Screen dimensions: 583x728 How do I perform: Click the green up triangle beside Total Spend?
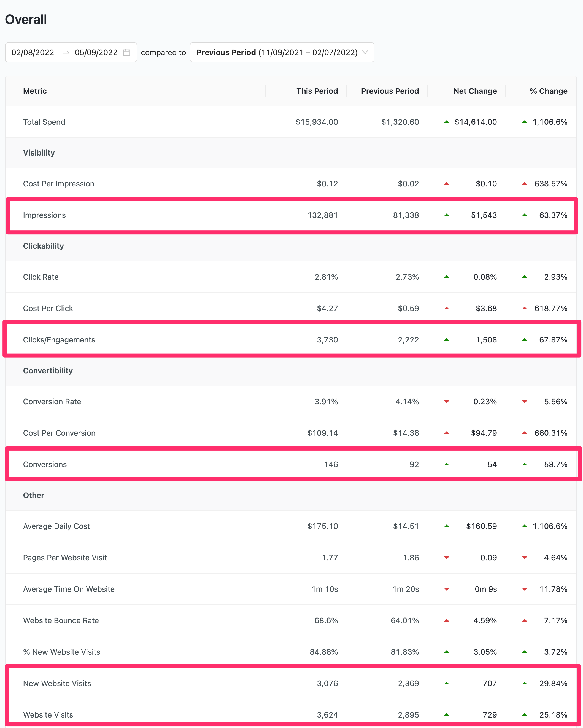click(446, 122)
